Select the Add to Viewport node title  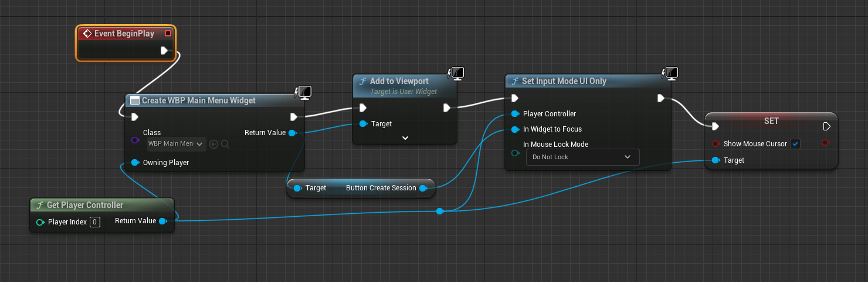point(399,81)
